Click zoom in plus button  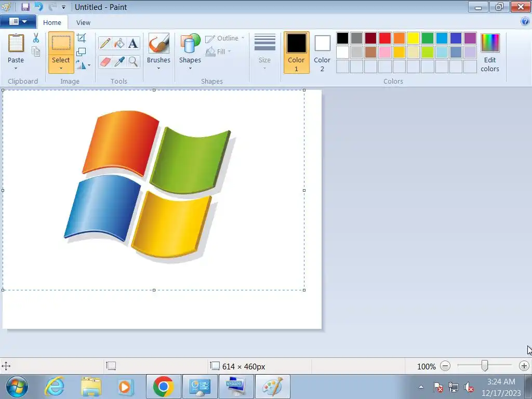tap(524, 366)
